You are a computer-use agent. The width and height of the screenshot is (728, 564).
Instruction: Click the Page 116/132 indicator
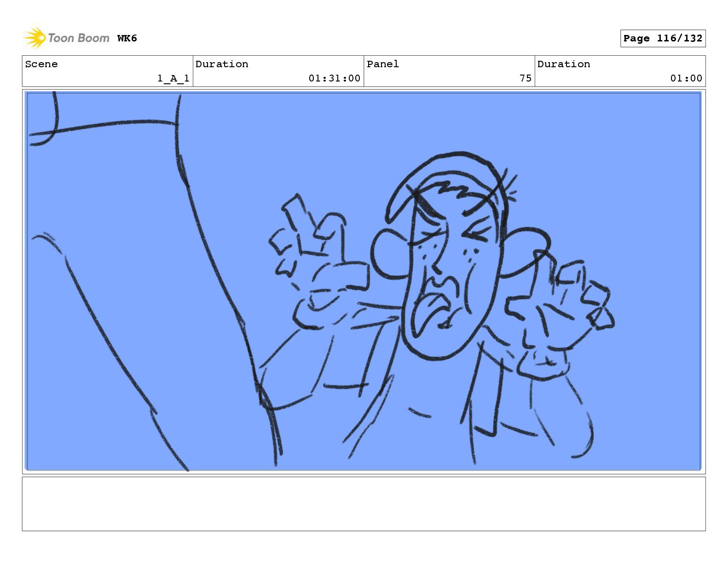coord(663,38)
